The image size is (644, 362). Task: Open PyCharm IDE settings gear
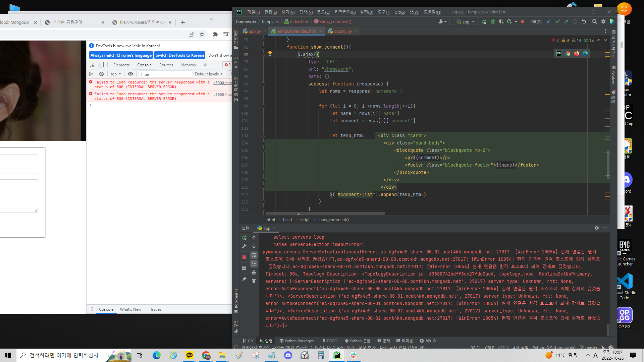point(603,22)
